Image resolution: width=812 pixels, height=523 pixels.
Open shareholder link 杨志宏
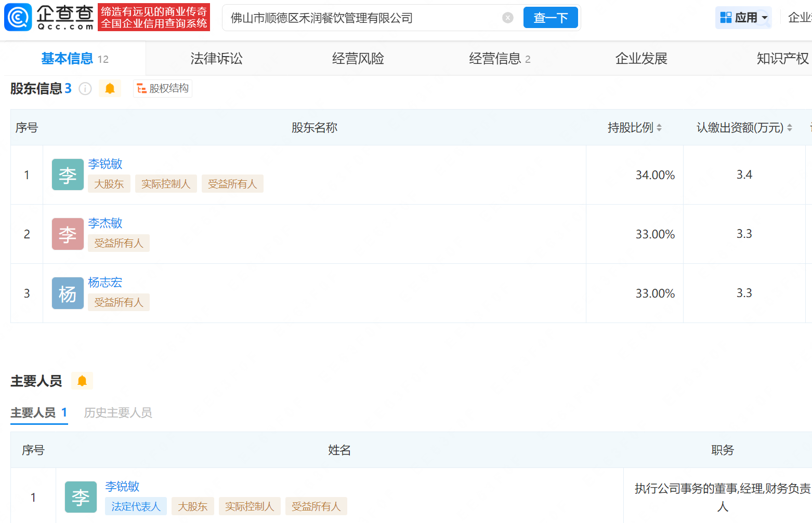105,282
